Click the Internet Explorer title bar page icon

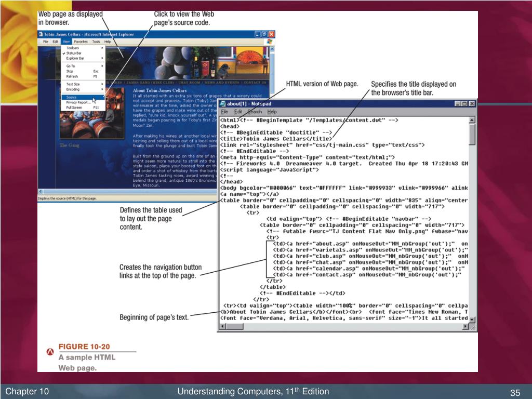(x=41, y=34)
